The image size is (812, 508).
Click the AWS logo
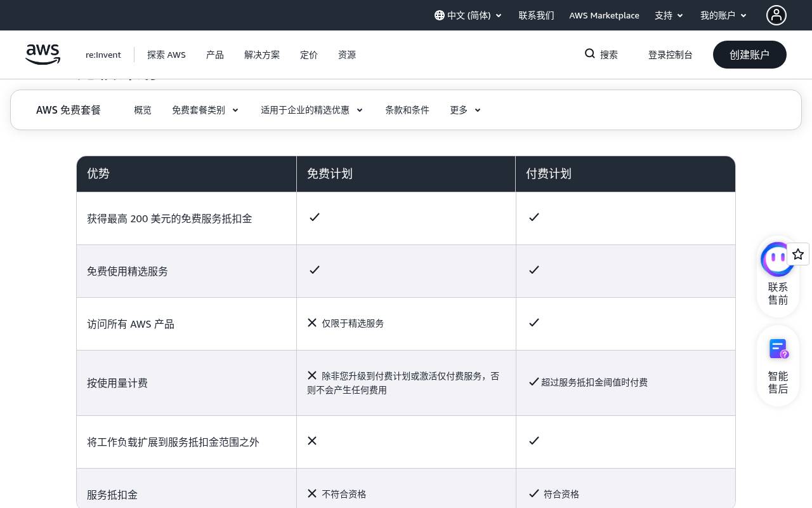pos(43,55)
